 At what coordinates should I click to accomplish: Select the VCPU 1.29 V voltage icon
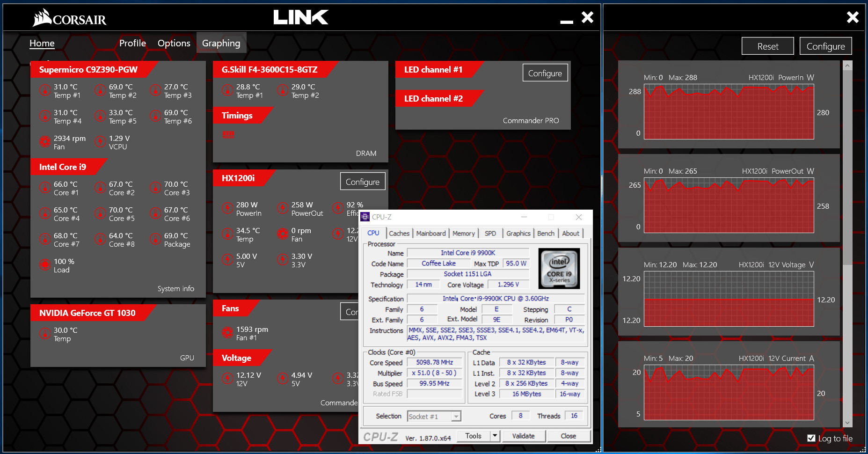pos(100,141)
